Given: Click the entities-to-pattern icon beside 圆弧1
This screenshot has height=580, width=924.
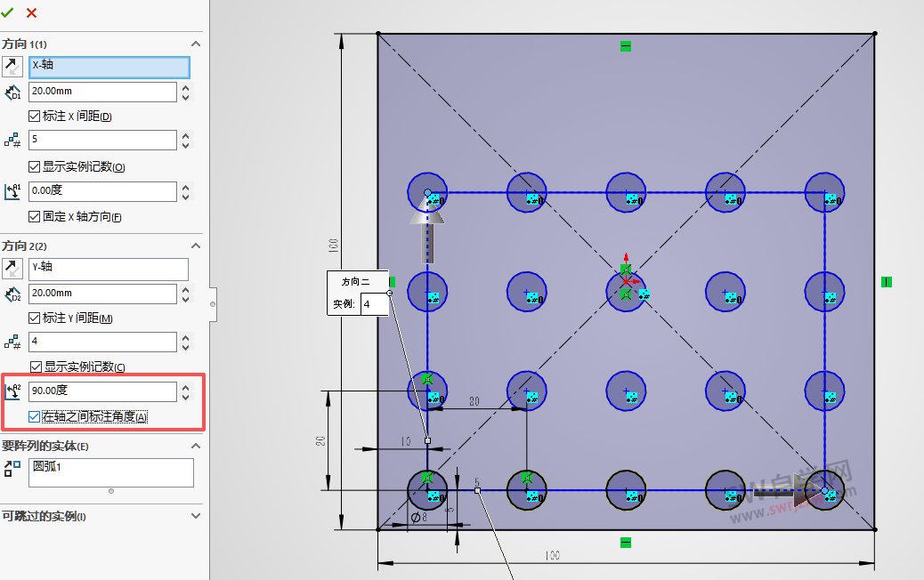Looking at the screenshot, I should point(11,470).
